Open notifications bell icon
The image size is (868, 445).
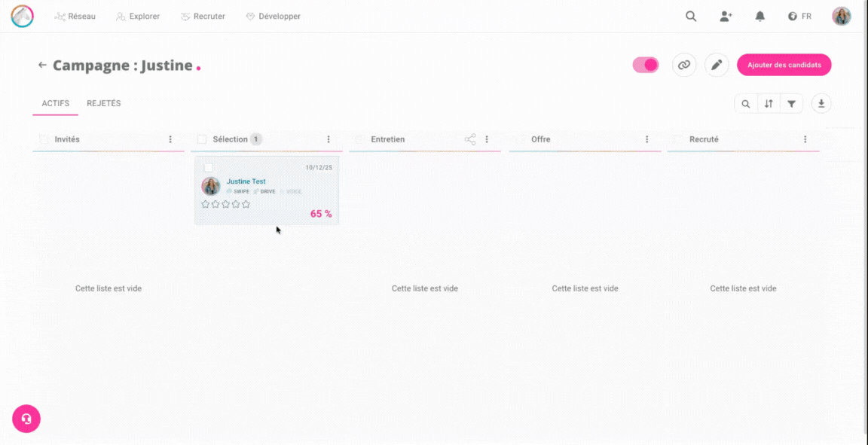pos(760,16)
